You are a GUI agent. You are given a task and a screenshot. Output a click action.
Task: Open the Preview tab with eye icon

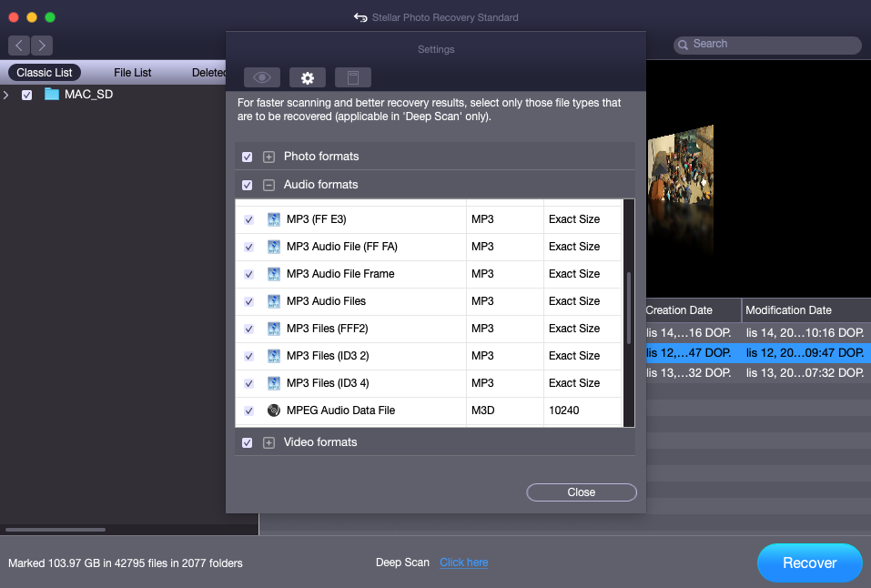[261, 77]
